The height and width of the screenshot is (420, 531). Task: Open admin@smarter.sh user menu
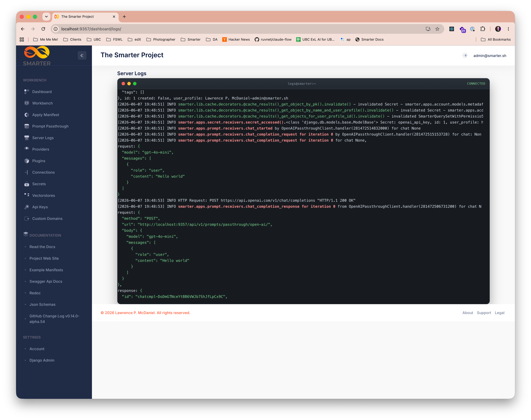pyautogui.click(x=490, y=56)
